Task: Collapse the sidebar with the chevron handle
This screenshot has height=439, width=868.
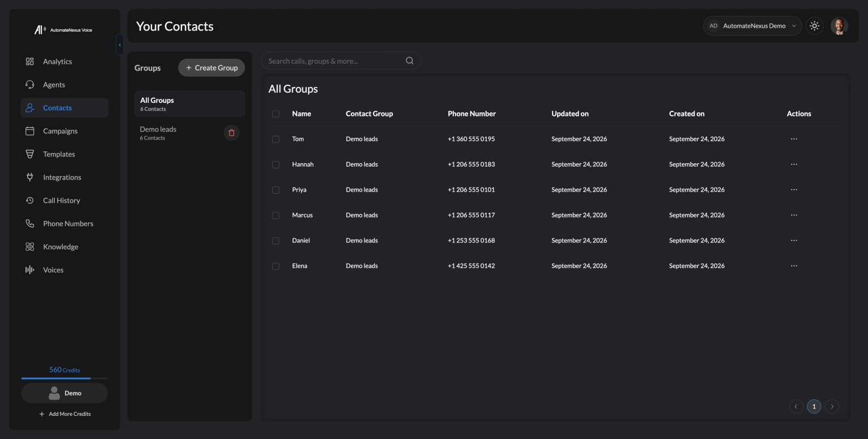Action: (119, 45)
